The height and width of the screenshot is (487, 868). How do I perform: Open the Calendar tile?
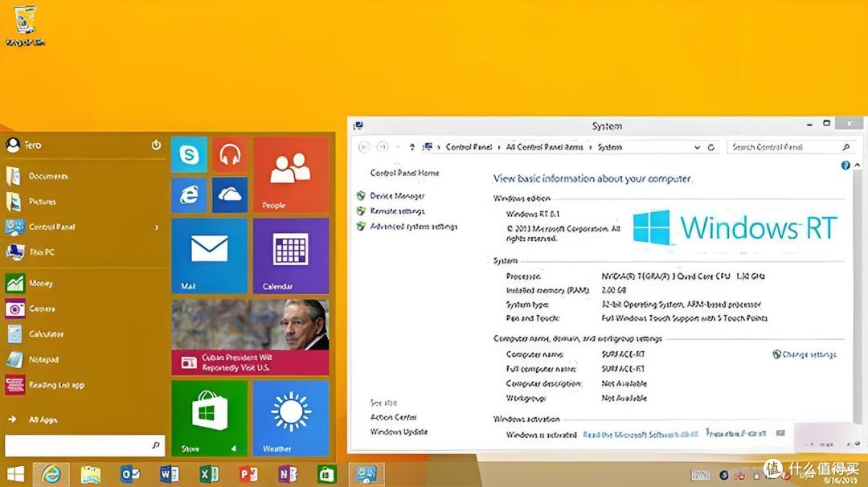pyautogui.click(x=291, y=256)
